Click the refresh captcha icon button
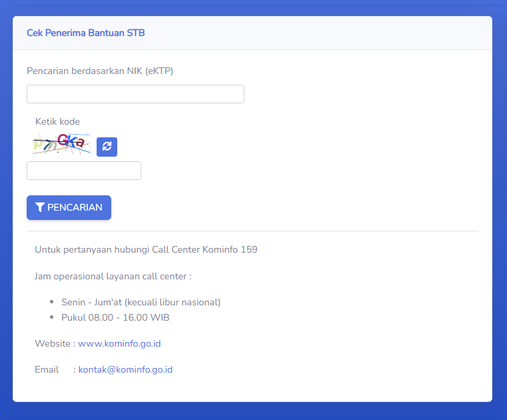The height and width of the screenshot is (420, 507). pyautogui.click(x=107, y=147)
